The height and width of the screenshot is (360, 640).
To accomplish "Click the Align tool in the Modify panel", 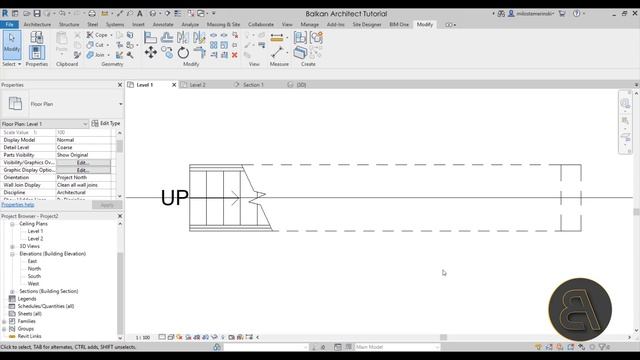I will [150, 38].
